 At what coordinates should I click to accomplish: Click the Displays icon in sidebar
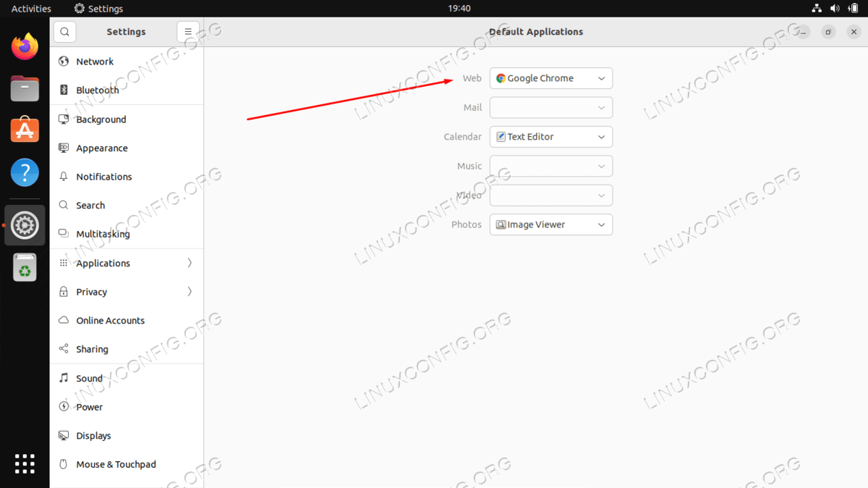pos(64,436)
